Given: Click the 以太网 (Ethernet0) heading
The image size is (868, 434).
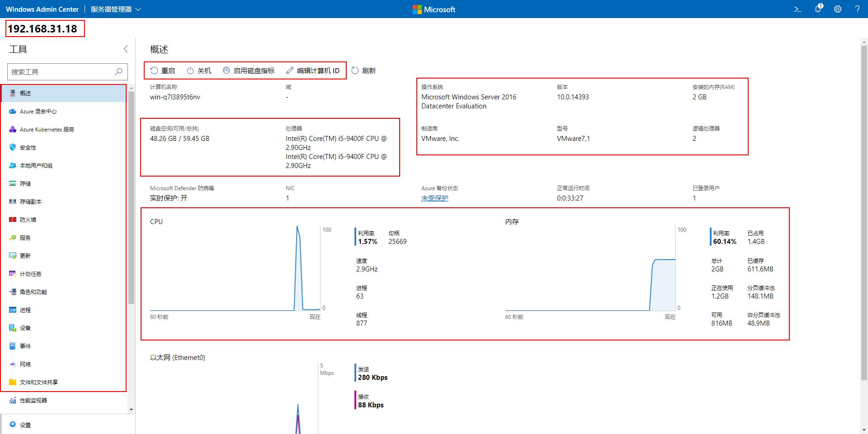Looking at the screenshot, I should tap(178, 357).
